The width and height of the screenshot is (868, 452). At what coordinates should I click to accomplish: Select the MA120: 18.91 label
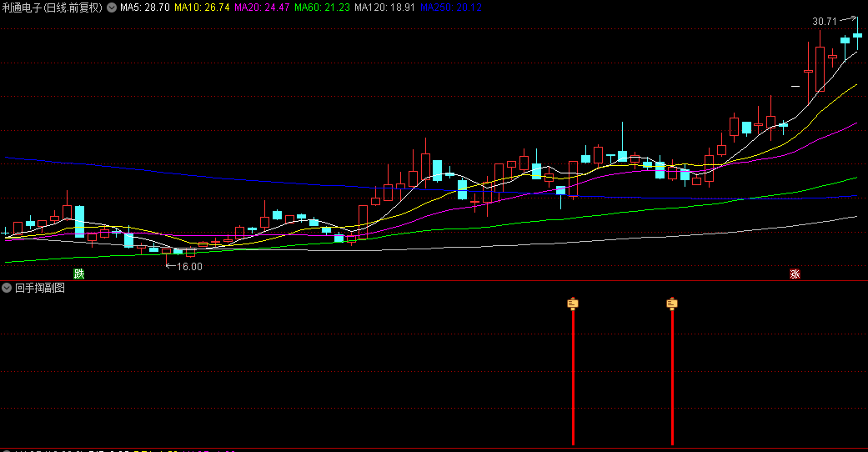point(384,8)
